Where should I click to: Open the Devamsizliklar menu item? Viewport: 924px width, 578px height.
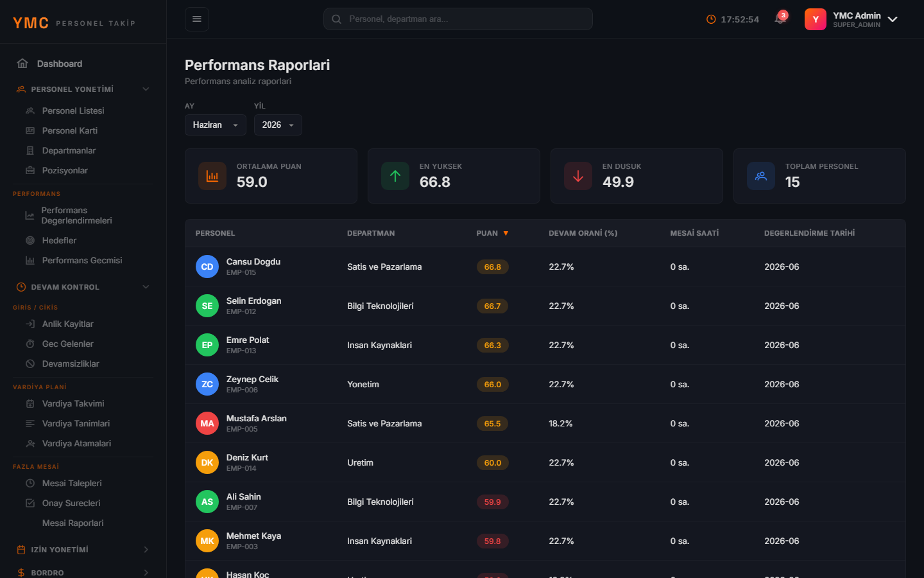(71, 363)
